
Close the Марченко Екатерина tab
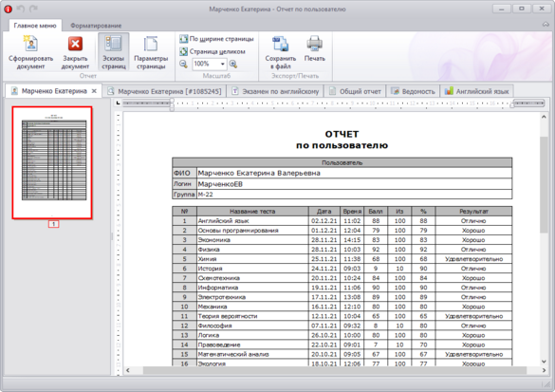(x=94, y=91)
